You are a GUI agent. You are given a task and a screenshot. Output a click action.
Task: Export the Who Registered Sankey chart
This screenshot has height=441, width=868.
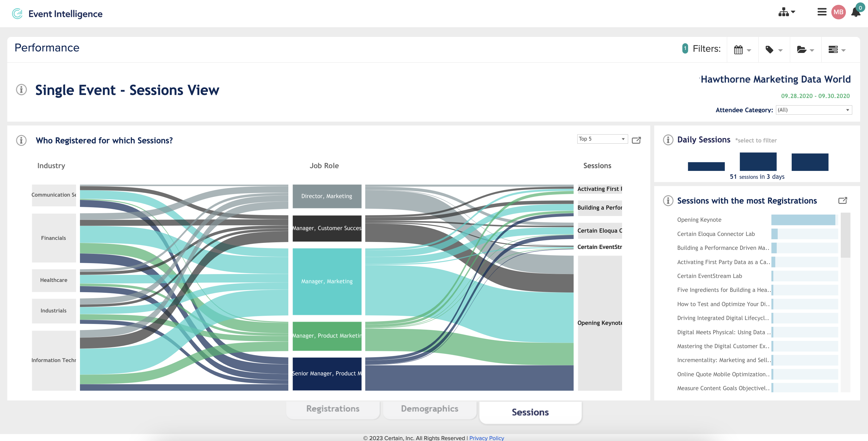point(637,140)
